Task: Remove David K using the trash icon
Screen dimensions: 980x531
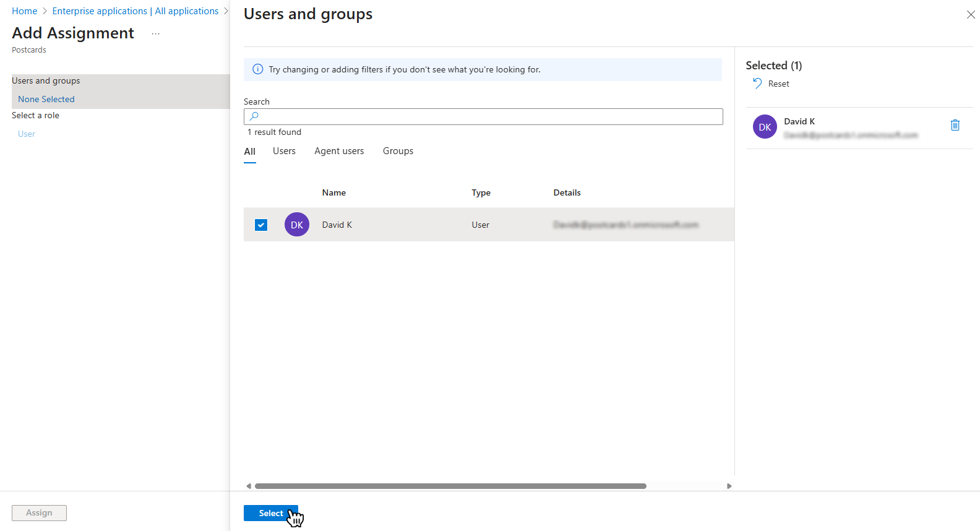Action: coord(955,126)
